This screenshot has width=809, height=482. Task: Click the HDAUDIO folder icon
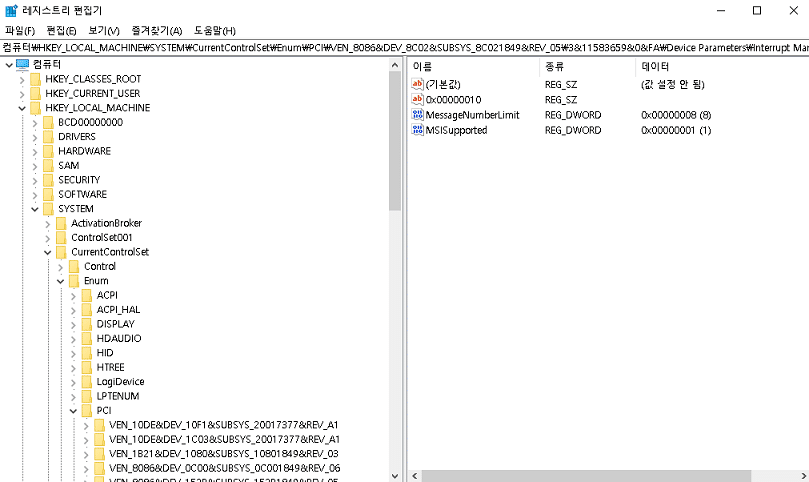pos(87,338)
